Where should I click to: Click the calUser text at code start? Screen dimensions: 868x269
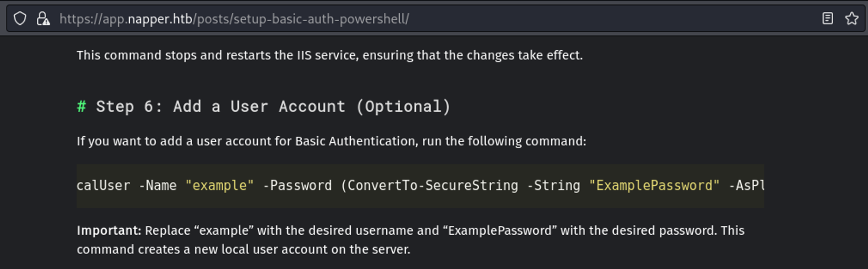click(x=103, y=186)
